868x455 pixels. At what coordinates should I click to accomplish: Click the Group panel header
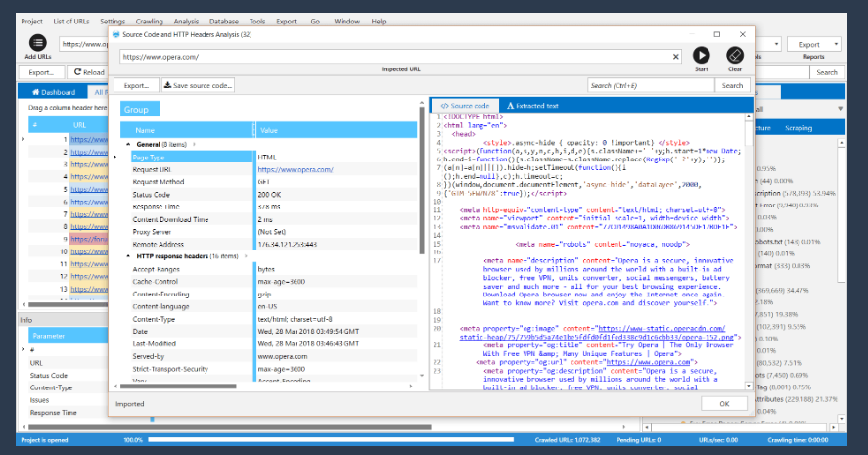[x=140, y=109]
